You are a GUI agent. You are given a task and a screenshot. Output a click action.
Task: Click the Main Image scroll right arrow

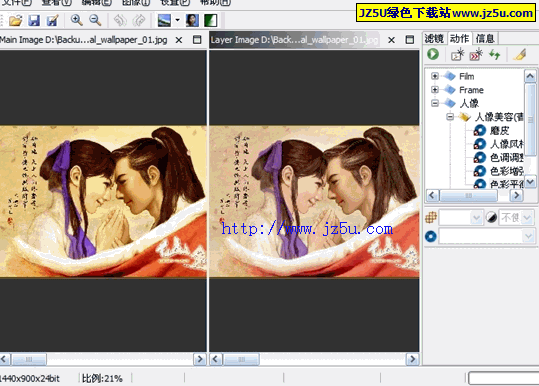point(200,360)
